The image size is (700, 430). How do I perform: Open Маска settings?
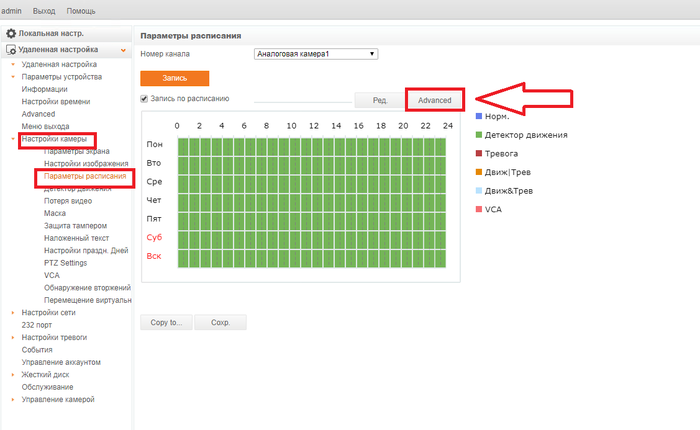coord(55,213)
